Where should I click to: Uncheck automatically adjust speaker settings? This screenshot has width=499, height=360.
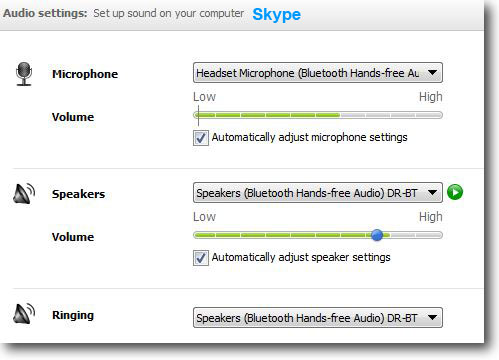[201, 258]
